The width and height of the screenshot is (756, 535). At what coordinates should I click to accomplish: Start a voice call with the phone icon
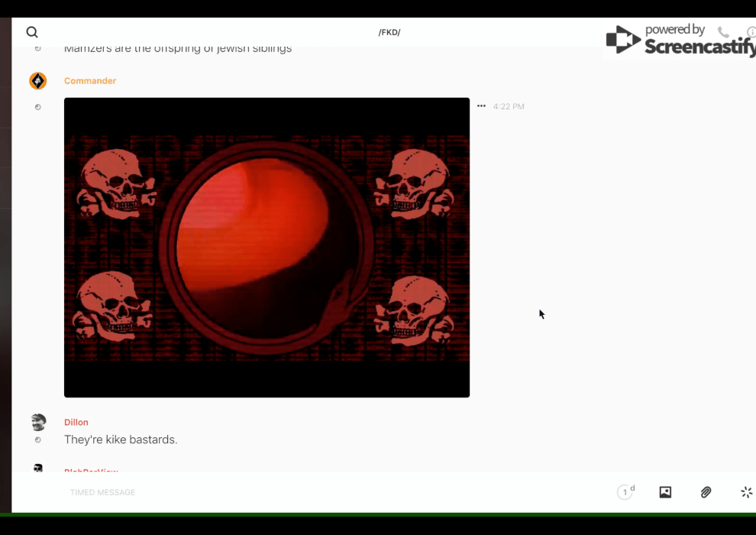(x=723, y=32)
